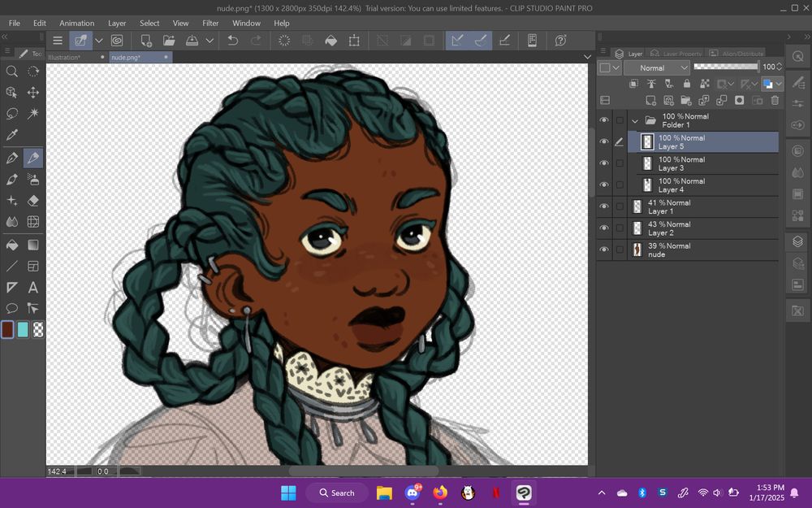Switch to the Illustration* canvas tab

[76, 57]
